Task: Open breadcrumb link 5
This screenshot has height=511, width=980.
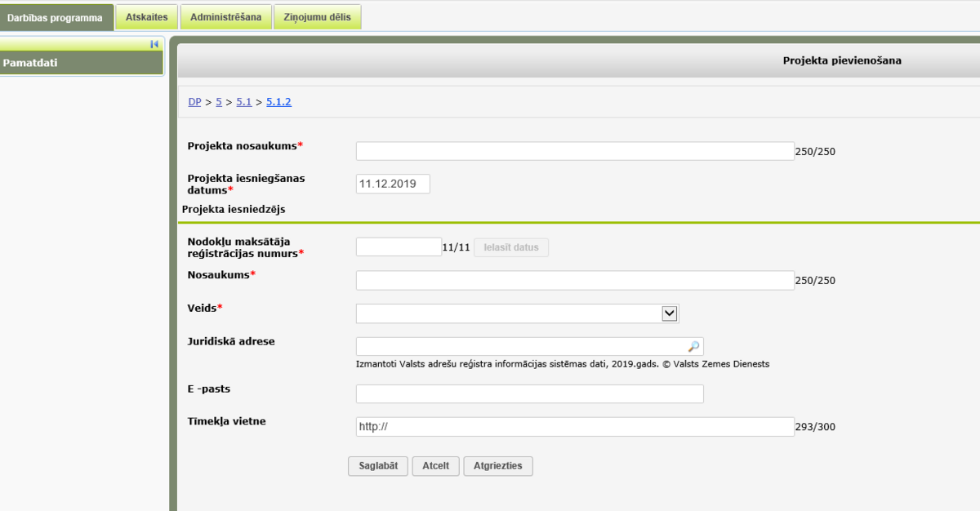Action: (x=219, y=102)
